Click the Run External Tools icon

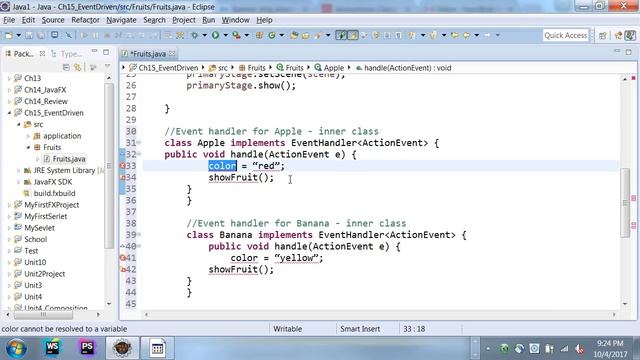point(236,36)
